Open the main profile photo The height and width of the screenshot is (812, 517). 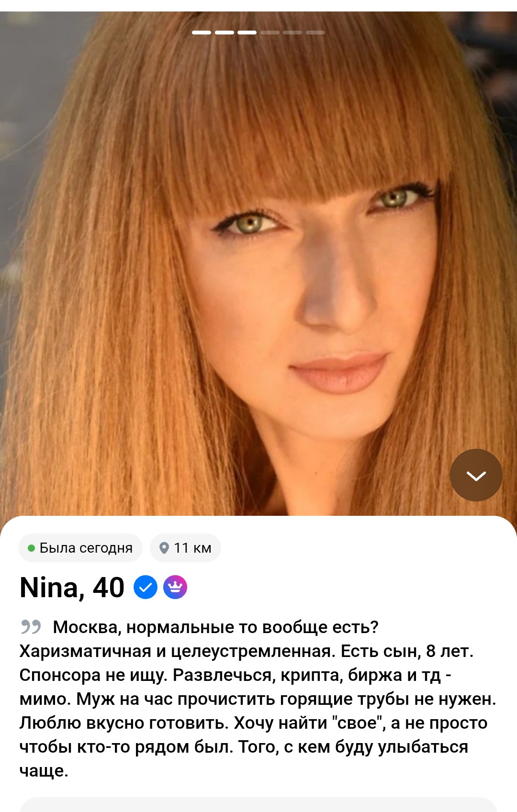[x=258, y=263]
